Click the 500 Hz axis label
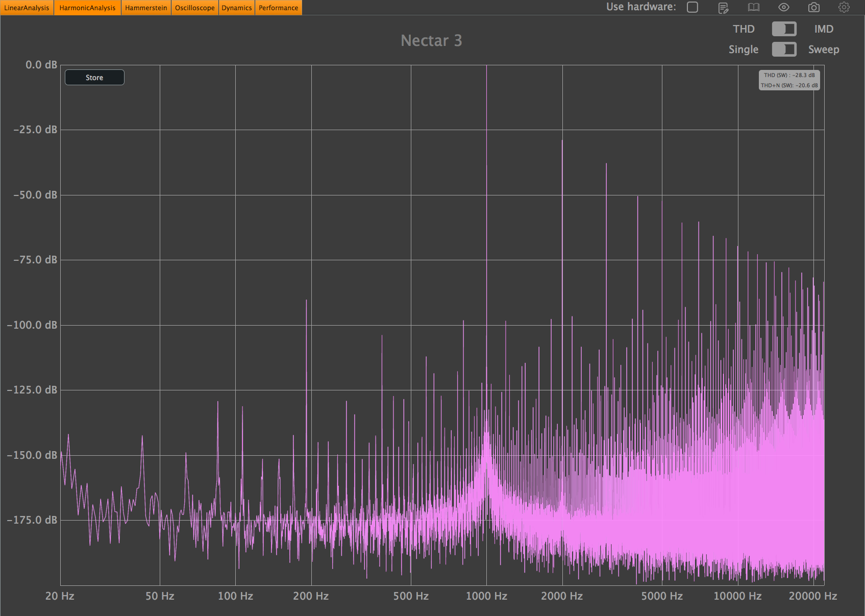865x616 pixels. click(411, 596)
